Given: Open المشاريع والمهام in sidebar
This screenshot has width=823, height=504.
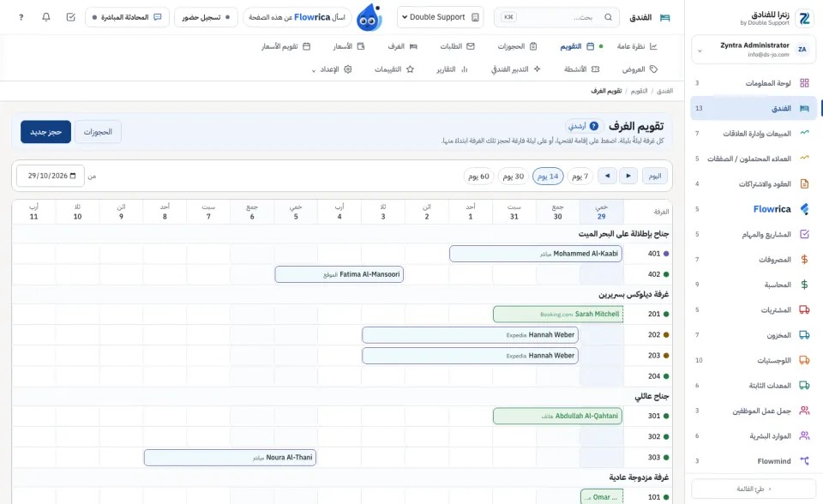Looking at the screenshot, I should click(x=754, y=234).
